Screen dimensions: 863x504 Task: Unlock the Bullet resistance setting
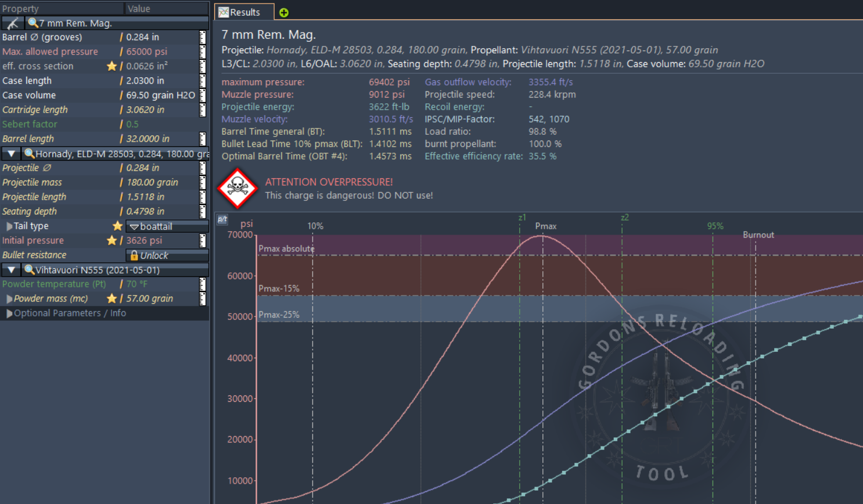167,255
